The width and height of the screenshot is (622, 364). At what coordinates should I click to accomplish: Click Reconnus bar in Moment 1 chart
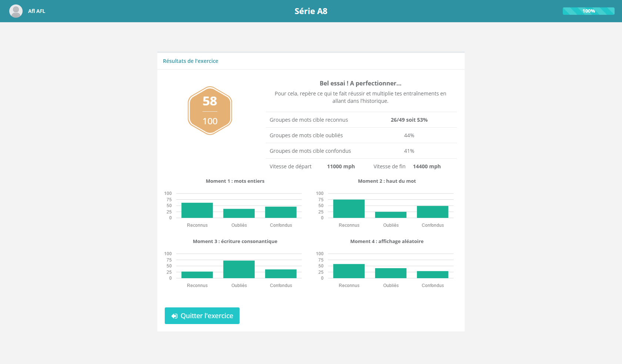click(x=197, y=210)
